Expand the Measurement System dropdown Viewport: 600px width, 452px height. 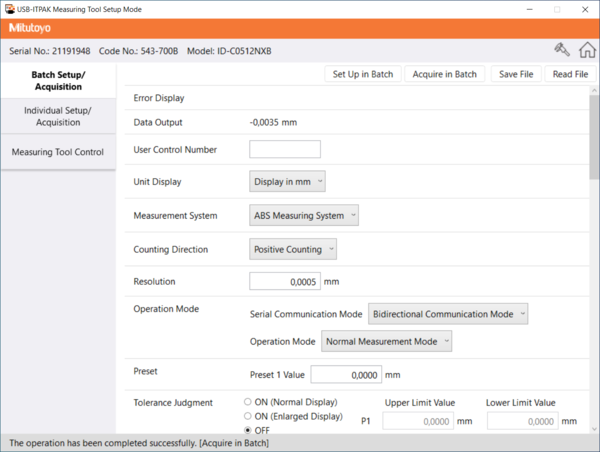[x=303, y=215]
